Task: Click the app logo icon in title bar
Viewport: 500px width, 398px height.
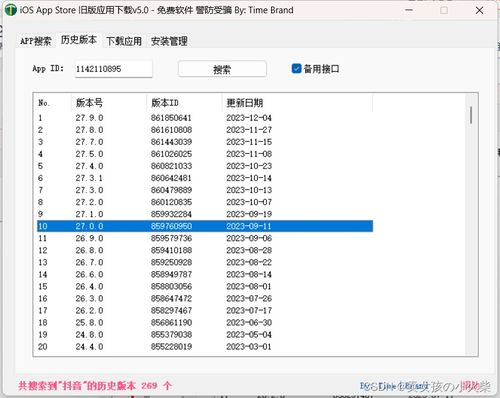Action: tap(10, 10)
